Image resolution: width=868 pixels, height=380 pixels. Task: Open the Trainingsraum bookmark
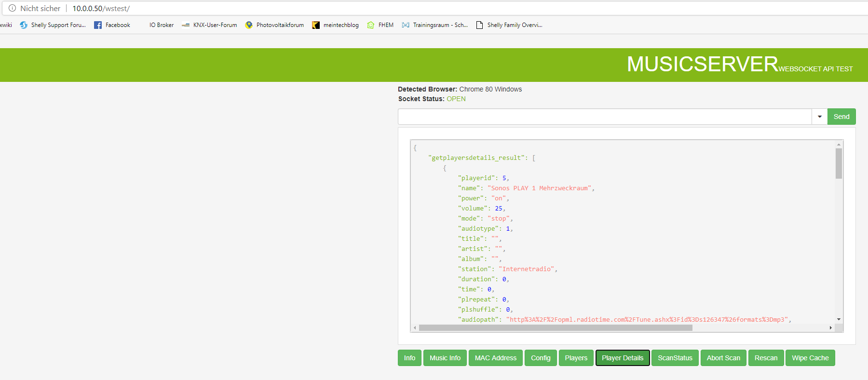(435, 25)
